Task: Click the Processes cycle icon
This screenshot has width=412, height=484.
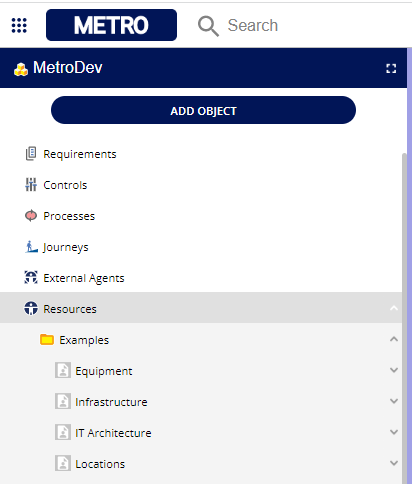Action: [x=31, y=216]
